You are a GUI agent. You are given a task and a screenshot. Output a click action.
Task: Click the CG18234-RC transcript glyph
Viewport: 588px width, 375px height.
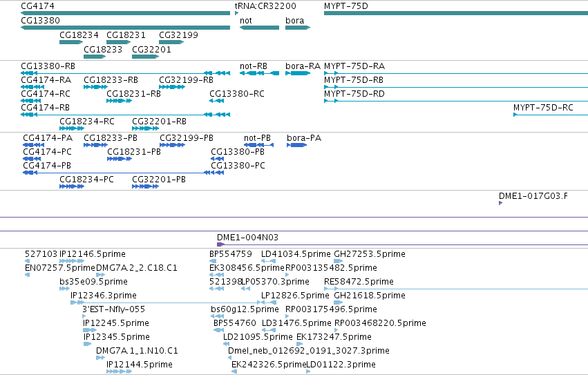72,128
